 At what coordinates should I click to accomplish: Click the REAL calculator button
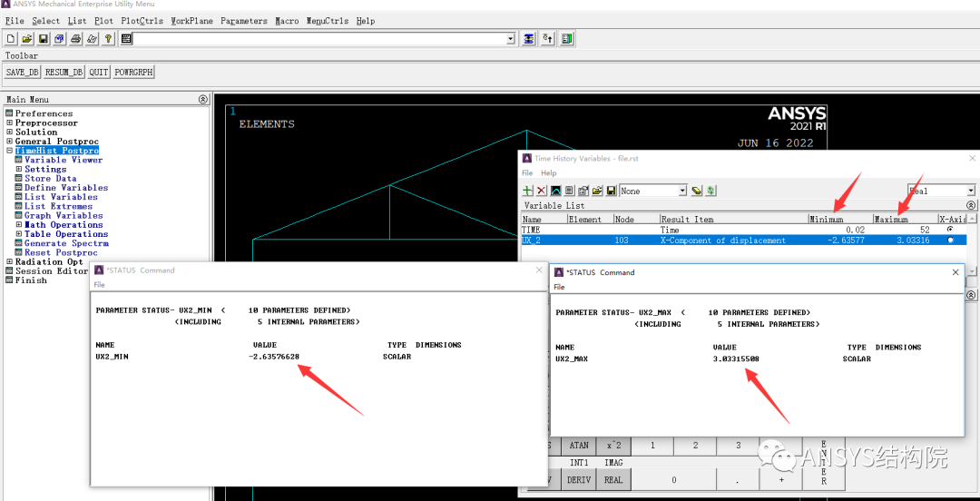[613, 480]
